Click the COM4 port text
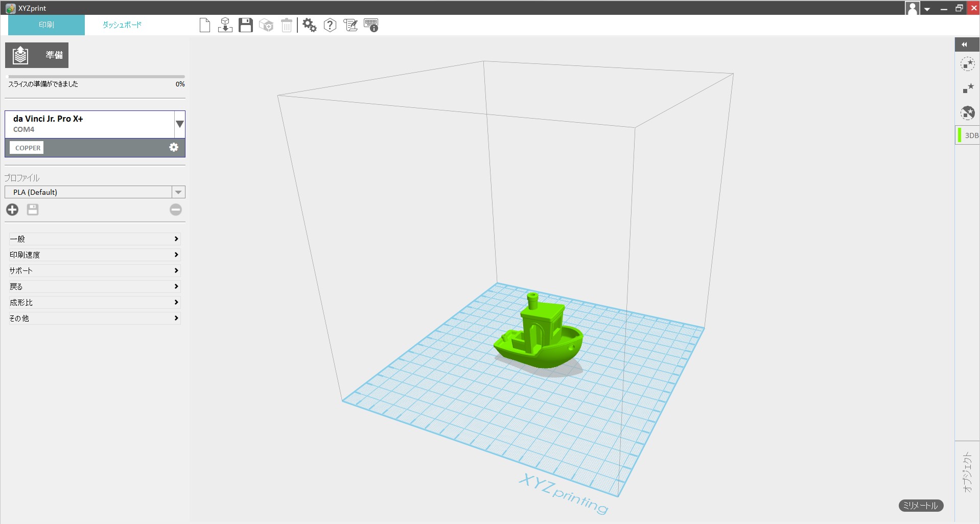980x524 pixels. tap(24, 129)
